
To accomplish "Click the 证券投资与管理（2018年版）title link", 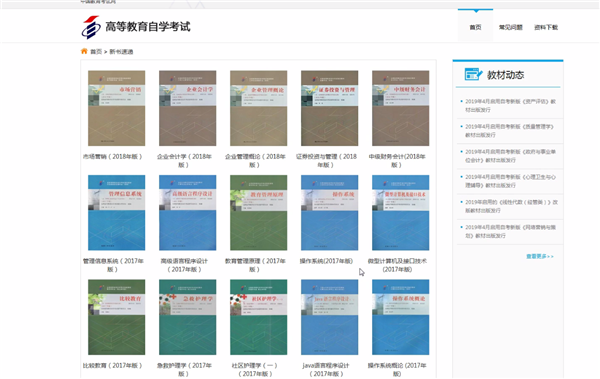I will point(326,160).
